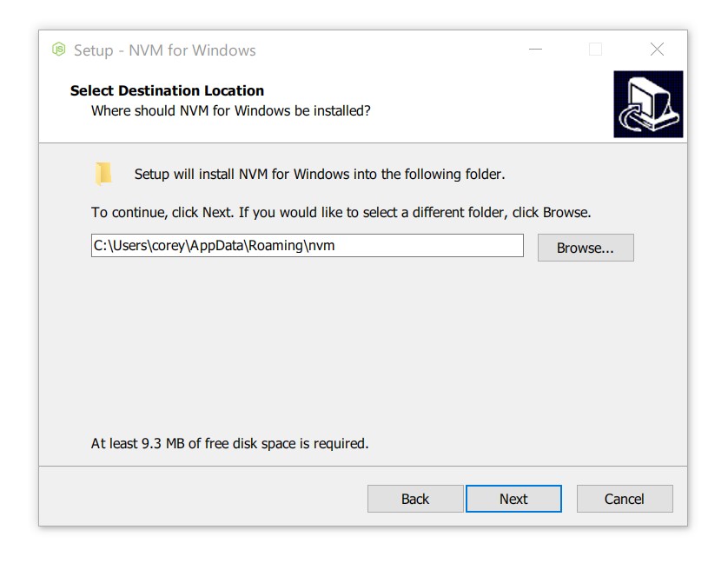
Task: Place cursor in the install location textbox
Action: [x=308, y=246]
